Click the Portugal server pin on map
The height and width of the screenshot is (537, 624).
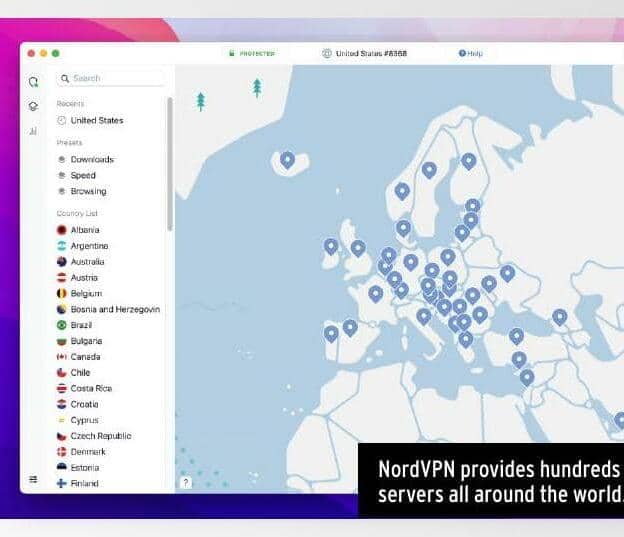pyautogui.click(x=331, y=334)
